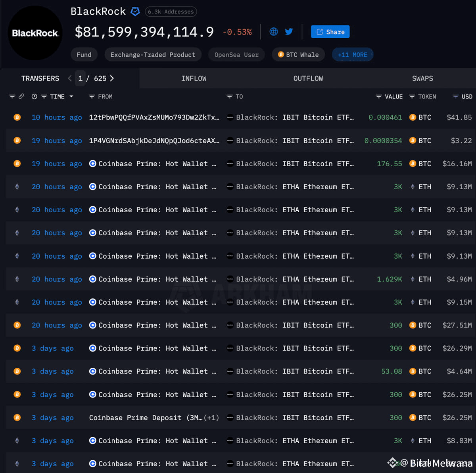Switch to the OUTFLOW tab
Screen dimensions: 476x473
point(308,79)
